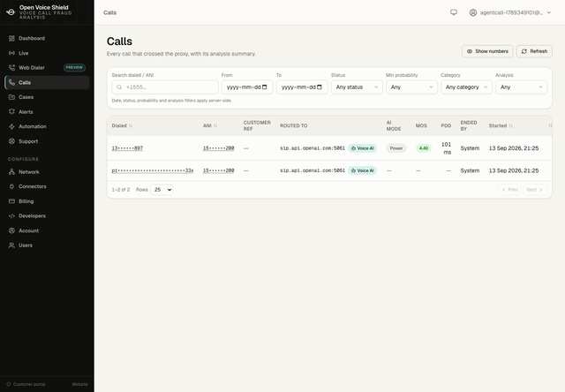This screenshot has height=392, width=565.
Task: Open the Analysis filter dropdown
Action: pyautogui.click(x=521, y=87)
